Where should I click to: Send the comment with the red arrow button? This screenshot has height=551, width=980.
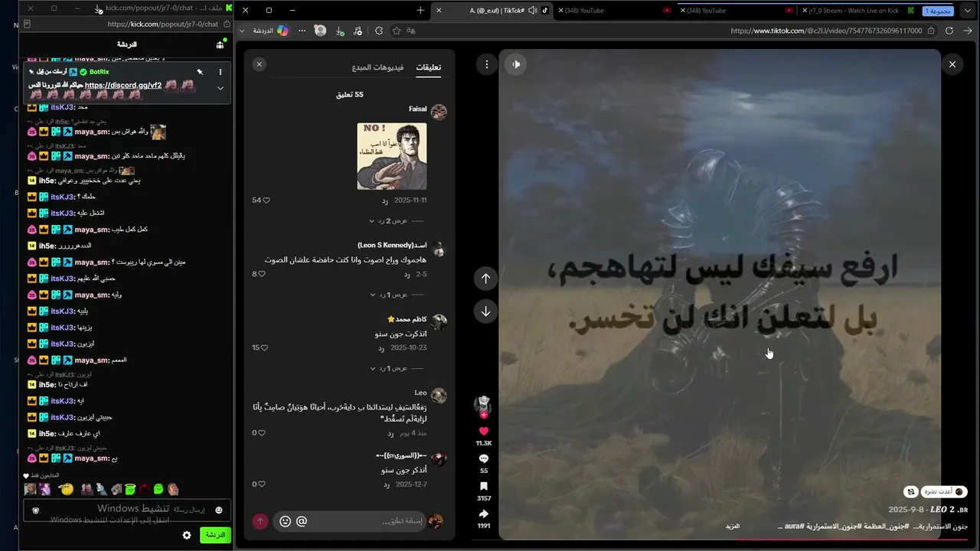(260, 521)
